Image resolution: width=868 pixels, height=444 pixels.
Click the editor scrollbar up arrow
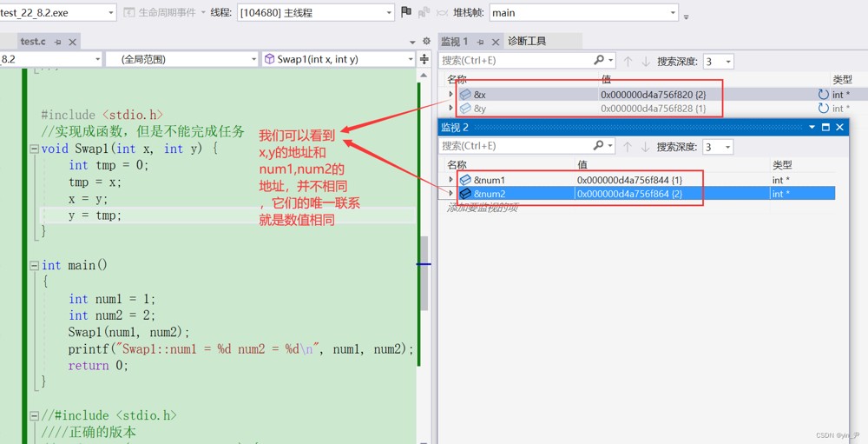tap(424, 75)
